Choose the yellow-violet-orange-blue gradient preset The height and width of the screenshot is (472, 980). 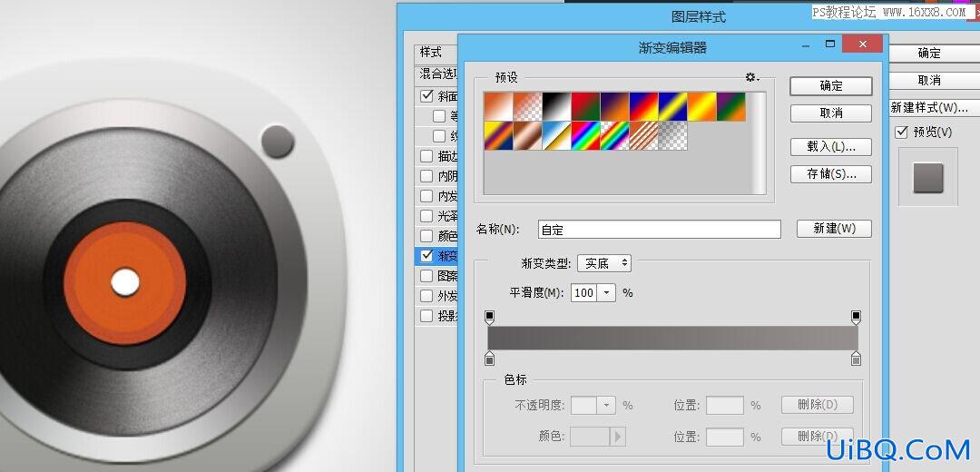coord(498,135)
